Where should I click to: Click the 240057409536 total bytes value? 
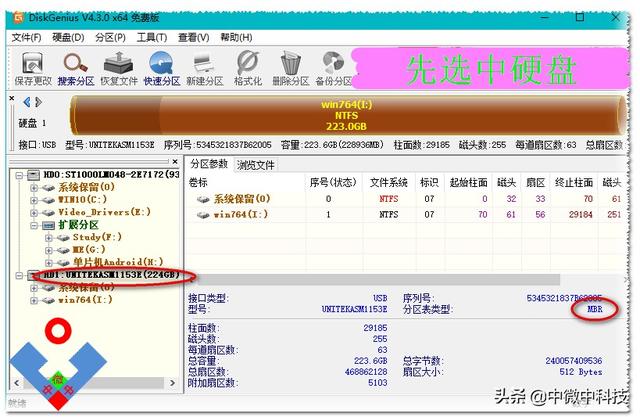pyautogui.click(x=573, y=361)
